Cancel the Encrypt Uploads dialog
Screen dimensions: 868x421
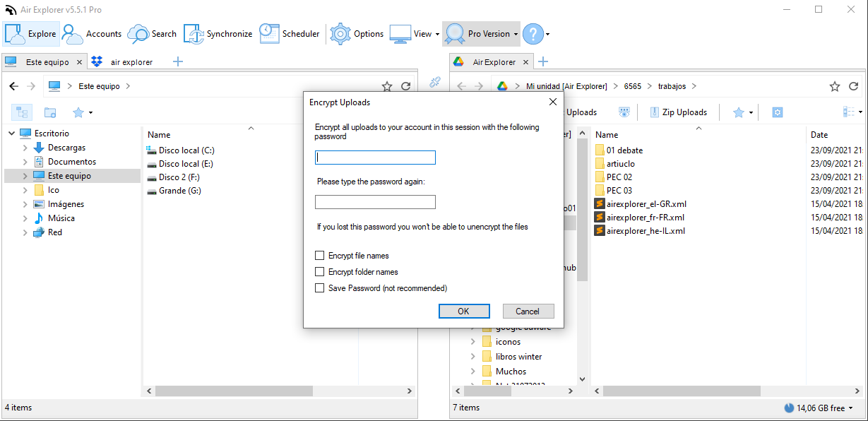(x=528, y=311)
